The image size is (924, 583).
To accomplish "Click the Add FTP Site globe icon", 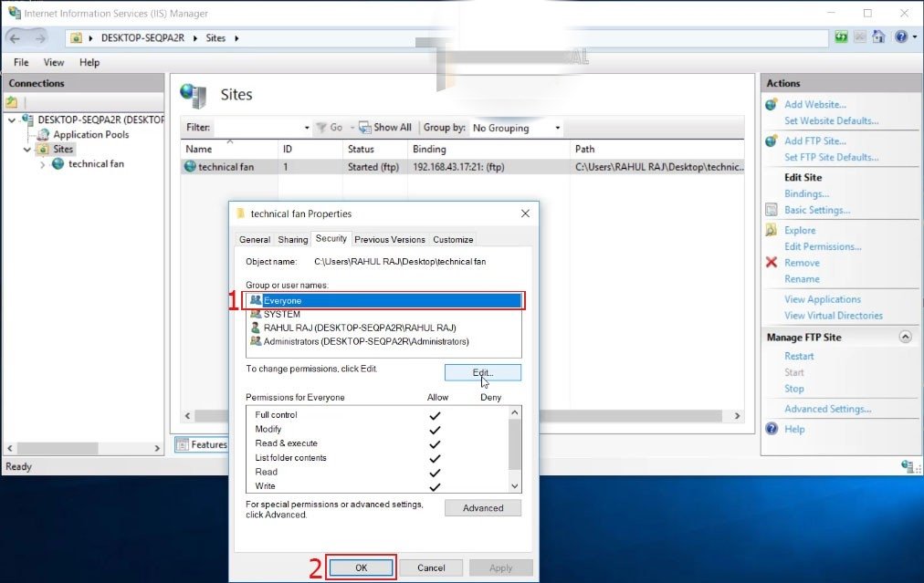I will 772,141.
